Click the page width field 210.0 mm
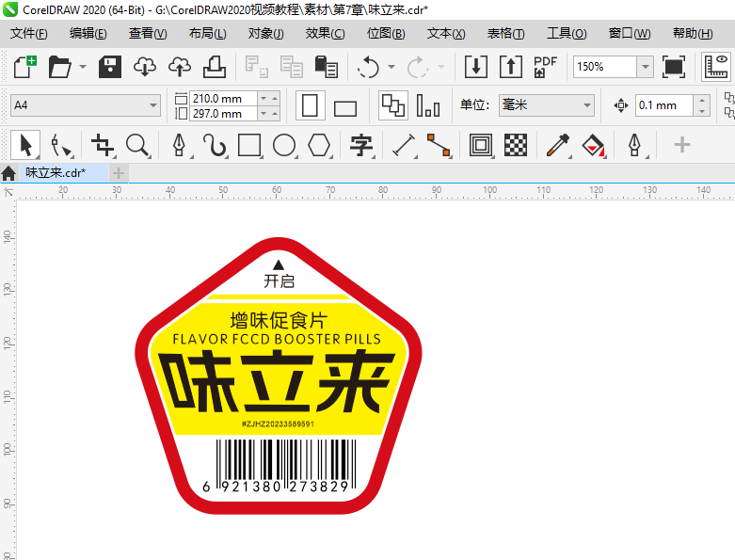This screenshot has height=560, width=735. (x=224, y=99)
